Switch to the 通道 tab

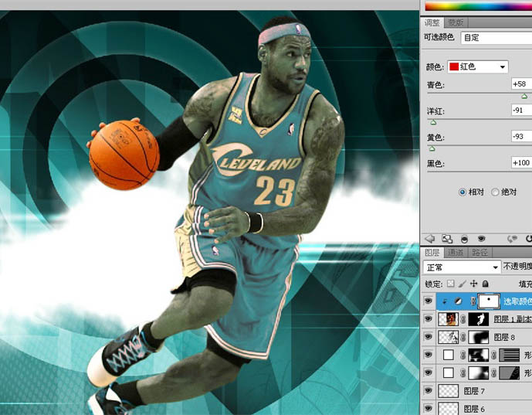click(456, 253)
